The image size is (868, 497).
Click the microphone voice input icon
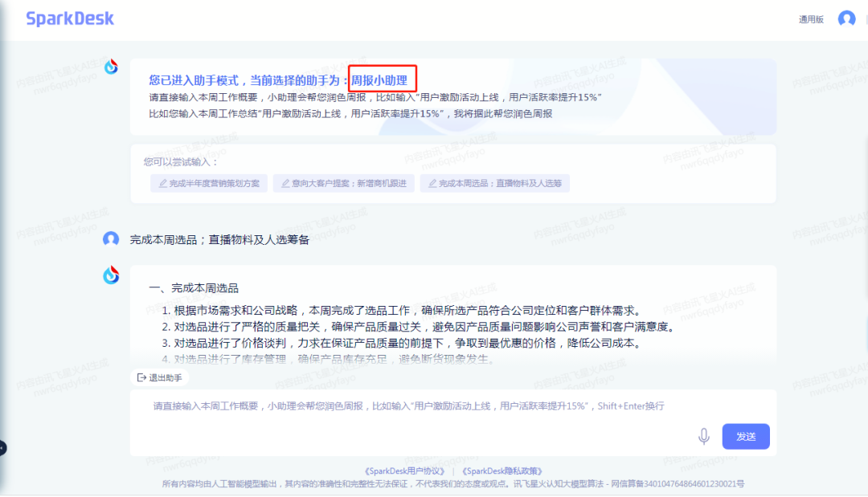click(703, 436)
